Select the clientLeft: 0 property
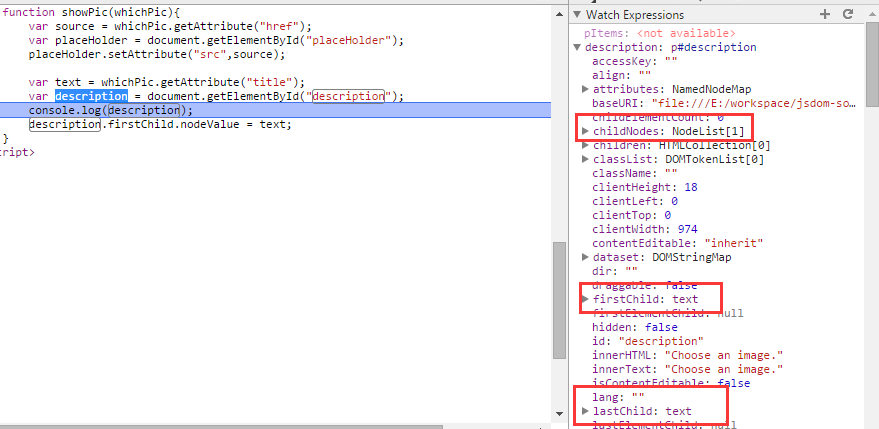 pyautogui.click(x=635, y=201)
